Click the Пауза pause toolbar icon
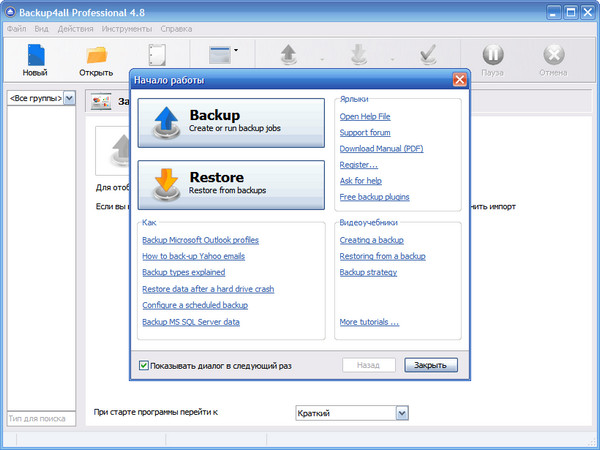The image size is (600, 450). pyautogui.click(x=493, y=55)
